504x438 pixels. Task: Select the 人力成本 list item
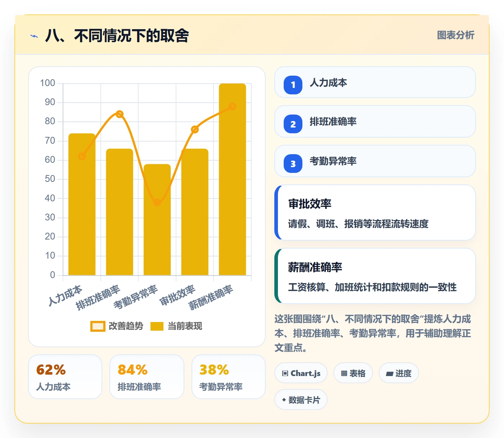click(x=375, y=82)
